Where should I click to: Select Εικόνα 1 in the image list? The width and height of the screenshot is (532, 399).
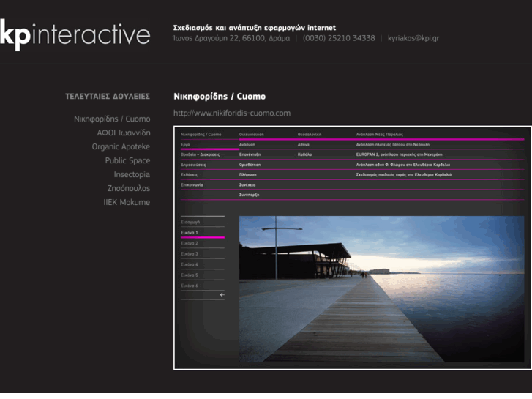[x=190, y=232]
